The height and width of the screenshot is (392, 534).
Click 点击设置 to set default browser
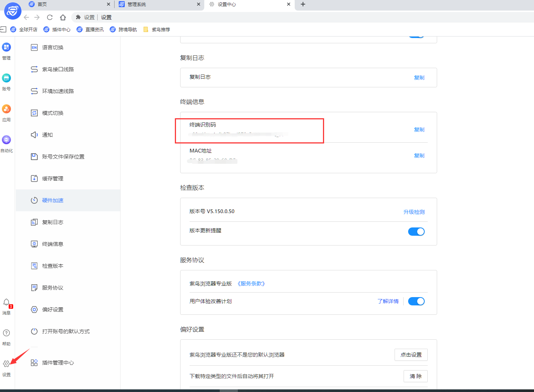click(x=411, y=354)
